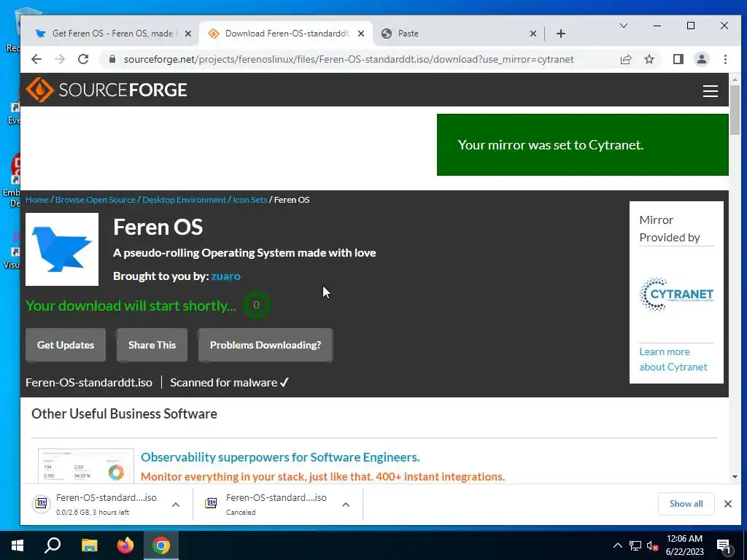Click the Scanned for malware text
The width and height of the screenshot is (747, 560).
click(230, 382)
